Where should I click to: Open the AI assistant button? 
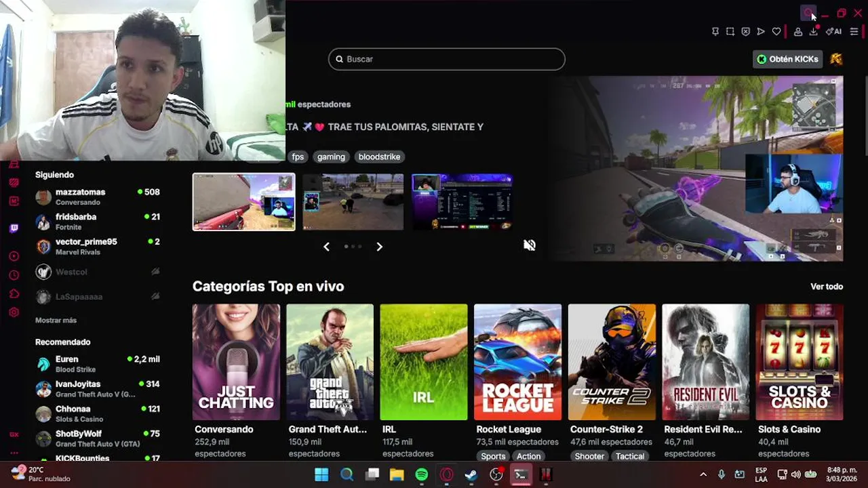pos(833,32)
